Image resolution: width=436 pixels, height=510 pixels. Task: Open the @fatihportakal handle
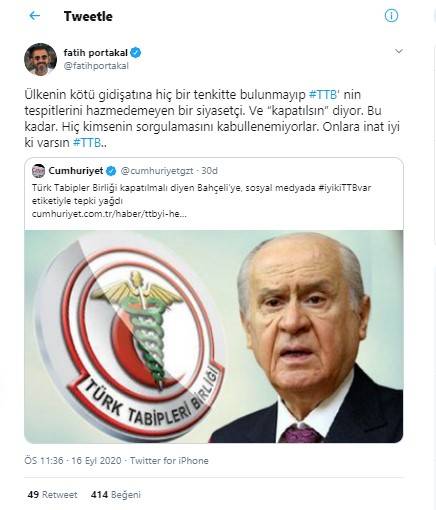click(96, 66)
